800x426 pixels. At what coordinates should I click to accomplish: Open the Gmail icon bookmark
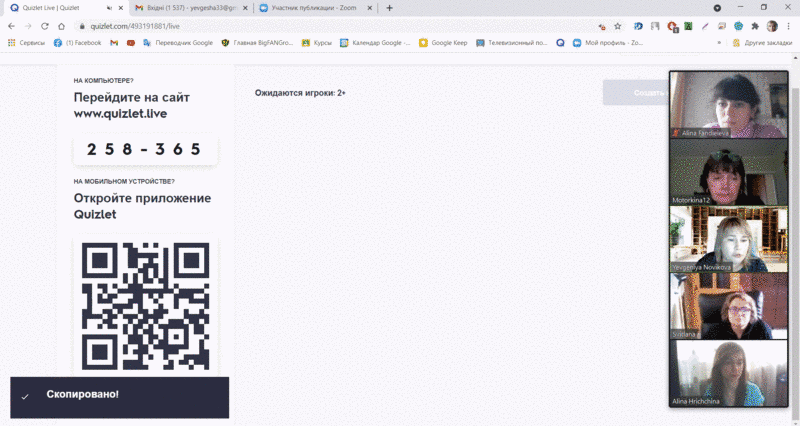(x=114, y=43)
